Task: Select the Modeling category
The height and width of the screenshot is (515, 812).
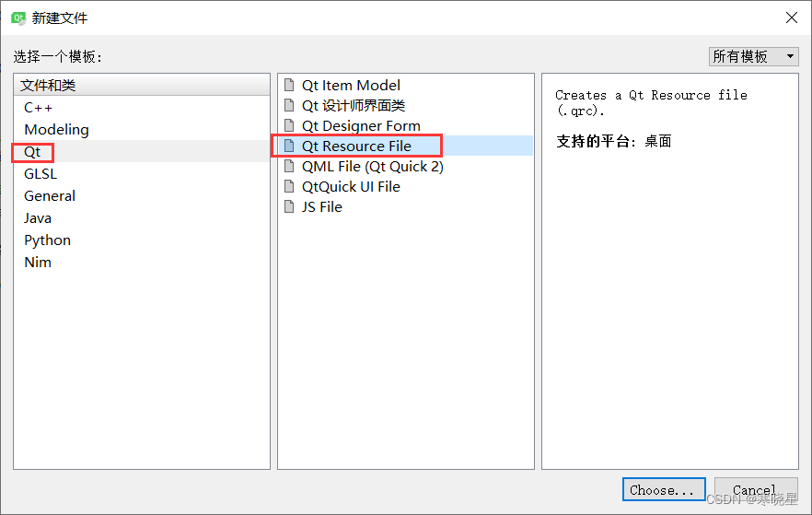Action: click(142, 129)
